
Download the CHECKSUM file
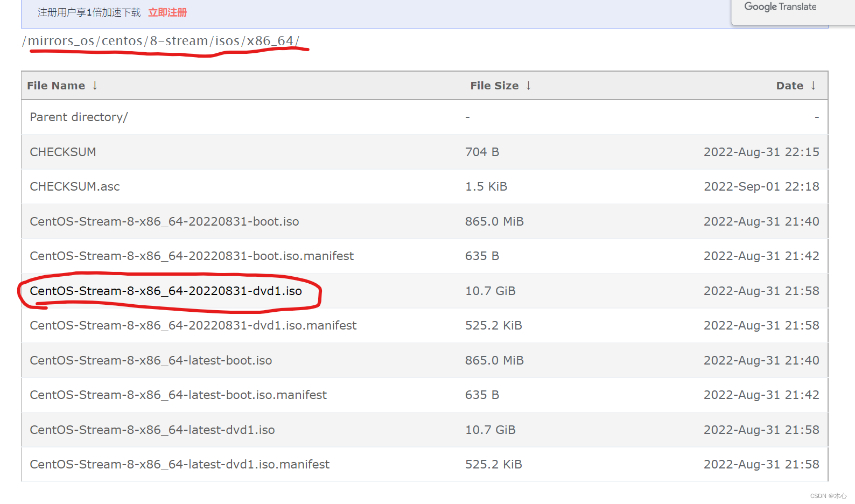coord(63,152)
